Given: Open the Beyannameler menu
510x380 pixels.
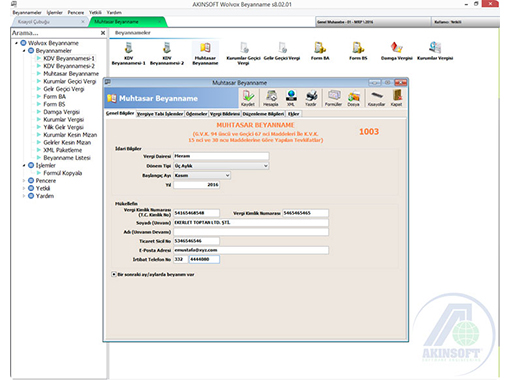Looking at the screenshot, I should 27,13.
